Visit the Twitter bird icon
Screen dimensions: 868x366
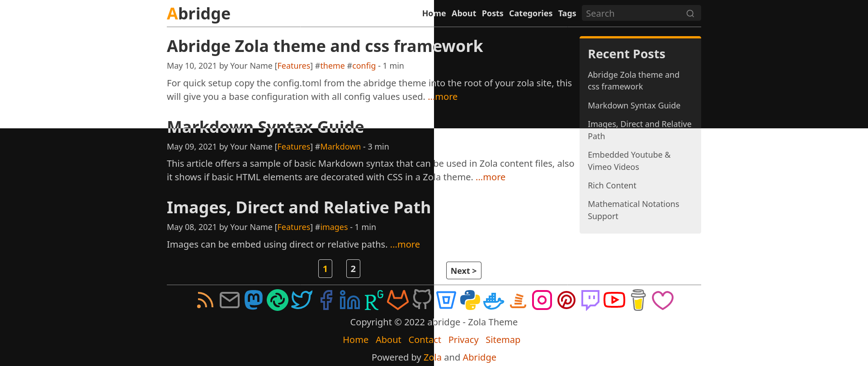pos(302,300)
